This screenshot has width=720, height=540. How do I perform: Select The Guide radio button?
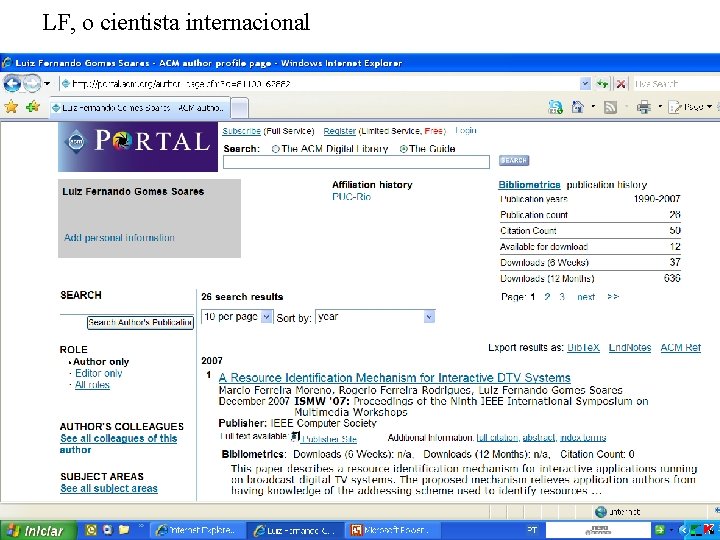[x=404, y=149]
